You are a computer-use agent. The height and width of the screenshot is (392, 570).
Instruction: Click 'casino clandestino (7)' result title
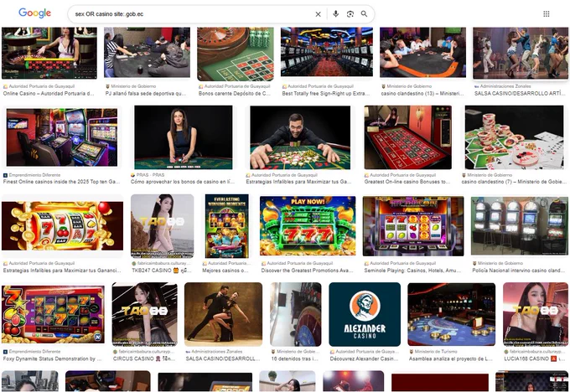pyautogui.click(x=513, y=182)
